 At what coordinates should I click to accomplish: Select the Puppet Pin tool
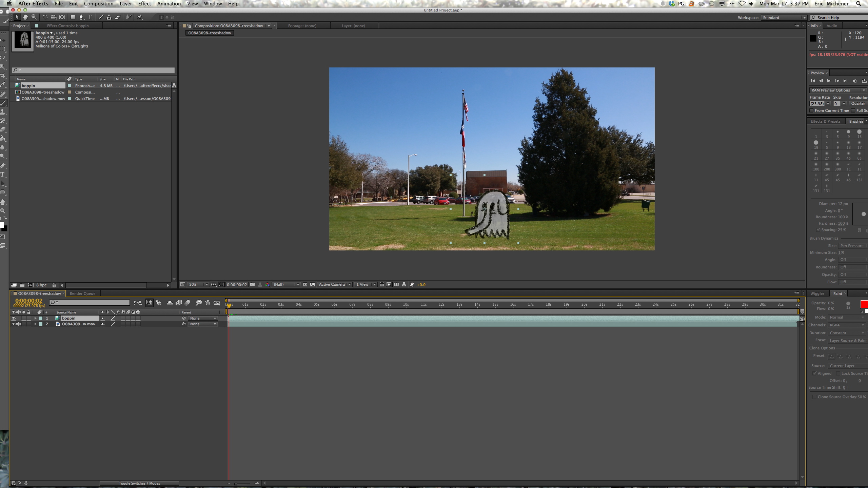coord(140,17)
